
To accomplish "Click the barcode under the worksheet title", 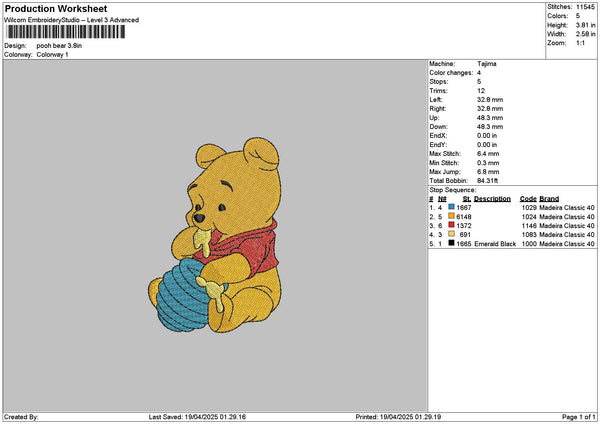I will click(66, 32).
